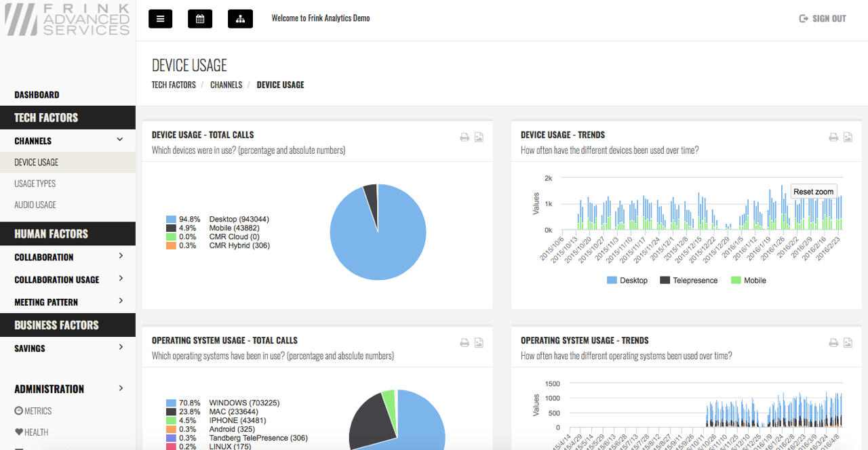Open Usage Types in the sidebar
The image size is (868, 450).
point(35,184)
